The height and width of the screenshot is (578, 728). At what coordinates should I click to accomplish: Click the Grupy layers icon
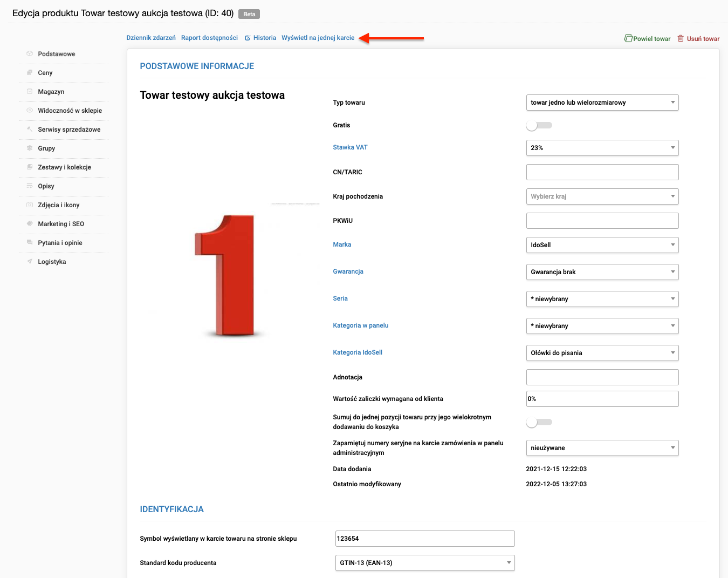pos(30,148)
